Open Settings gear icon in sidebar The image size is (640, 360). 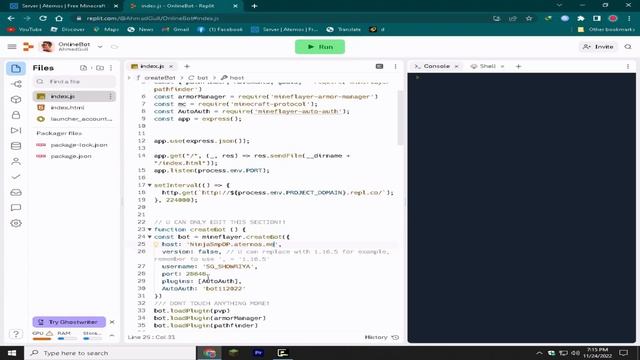click(16, 223)
